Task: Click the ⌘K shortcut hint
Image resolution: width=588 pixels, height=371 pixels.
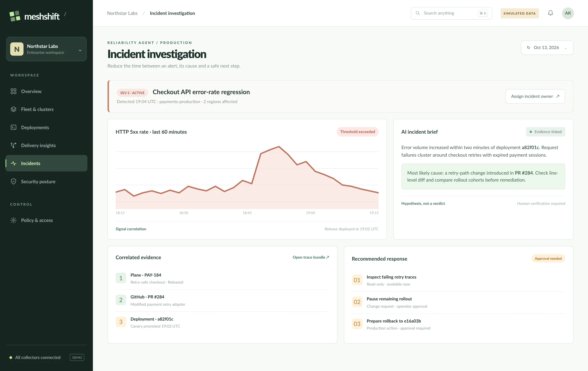Action: click(483, 13)
